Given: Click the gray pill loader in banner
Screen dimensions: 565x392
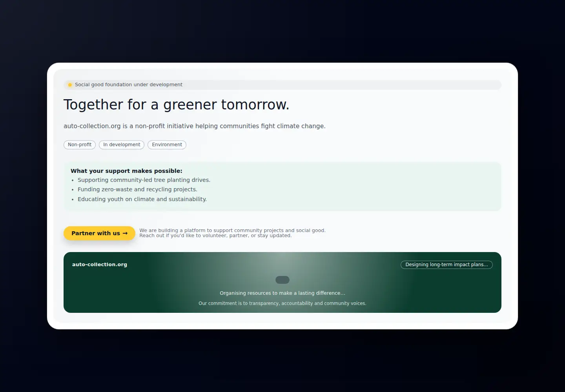Looking at the screenshot, I should pyautogui.click(x=282, y=280).
